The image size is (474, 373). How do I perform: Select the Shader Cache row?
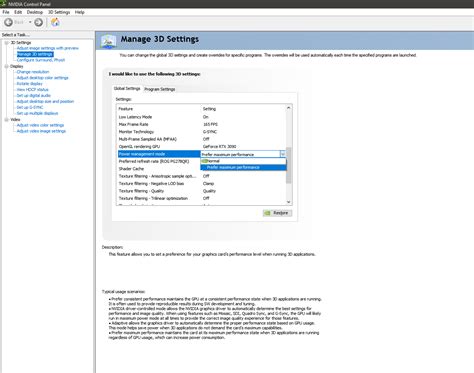tap(159, 169)
